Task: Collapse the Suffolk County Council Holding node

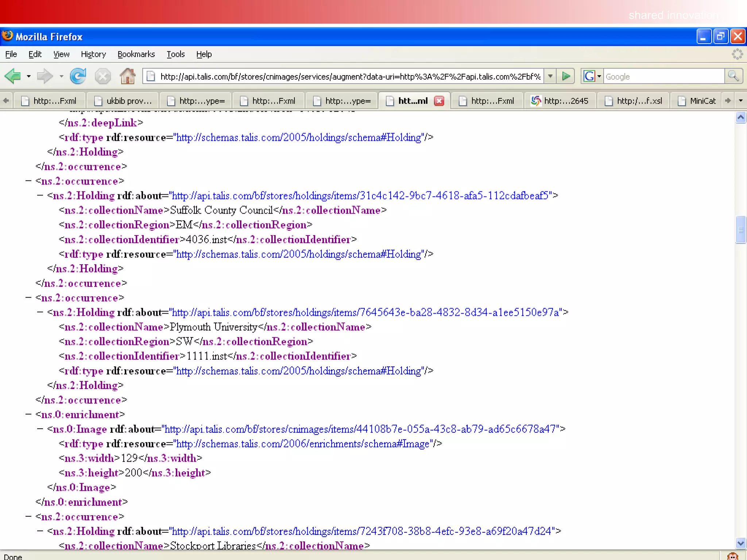Action: tap(40, 196)
